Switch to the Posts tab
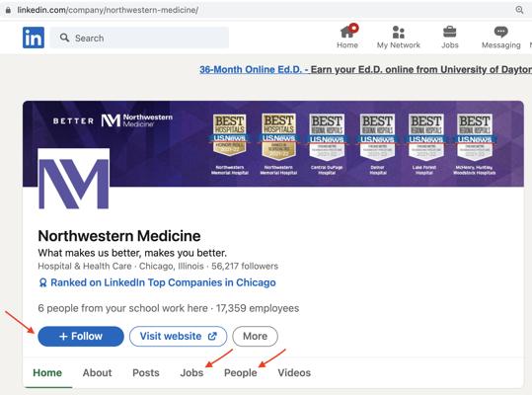Image resolution: width=532 pixels, height=395 pixels. click(x=146, y=372)
